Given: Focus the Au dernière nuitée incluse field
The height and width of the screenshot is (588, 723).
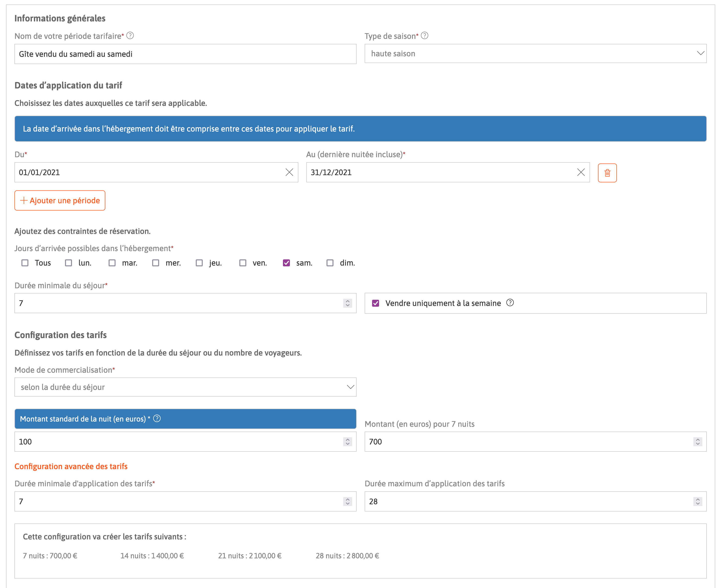Looking at the screenshot, I should tap(448, 172).
